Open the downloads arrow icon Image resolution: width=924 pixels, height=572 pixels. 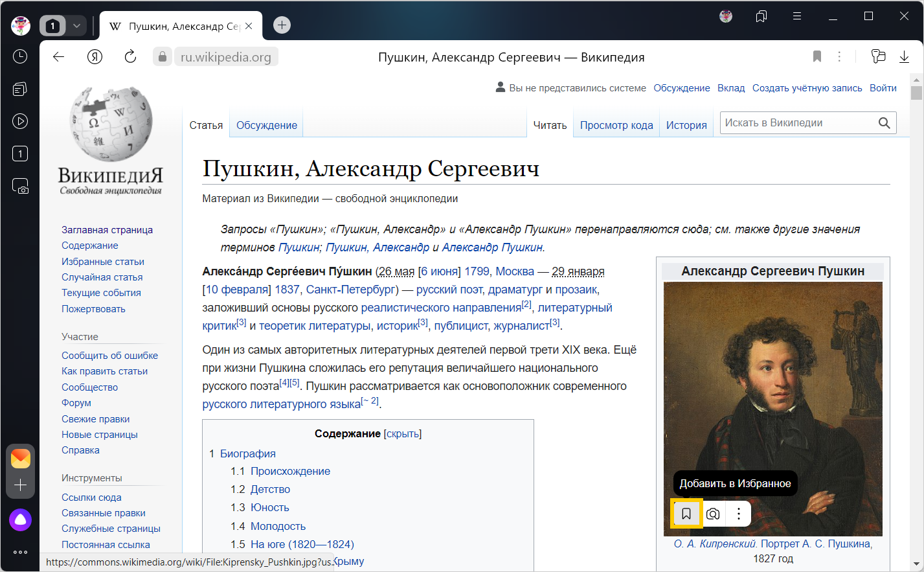(x=904, y=57)
